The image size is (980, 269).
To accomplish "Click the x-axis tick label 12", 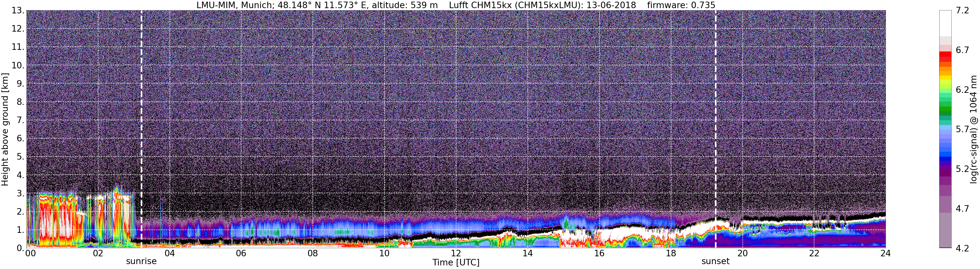I will (x=456, y=253).
